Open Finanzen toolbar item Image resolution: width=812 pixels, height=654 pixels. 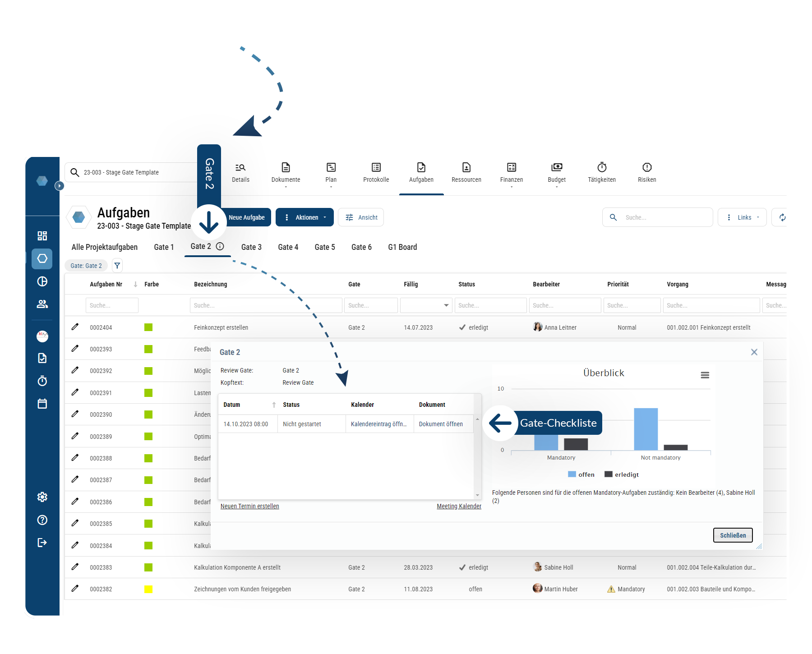(511, 174)
